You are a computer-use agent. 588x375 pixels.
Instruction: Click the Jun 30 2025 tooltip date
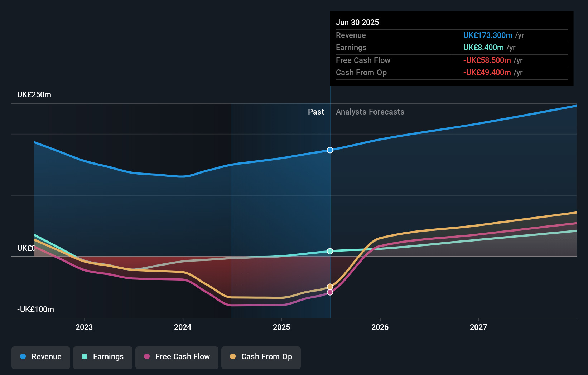(357, 22)
